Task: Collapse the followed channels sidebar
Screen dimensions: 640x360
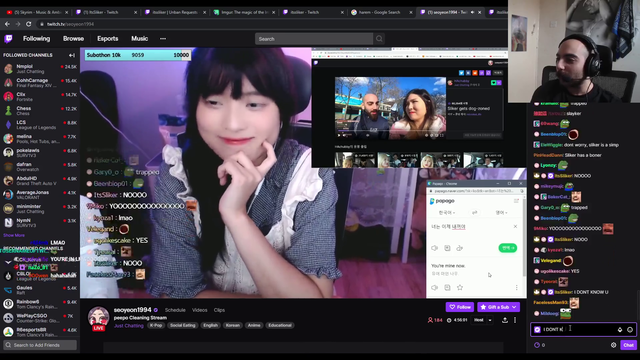Action: [72, 55]
